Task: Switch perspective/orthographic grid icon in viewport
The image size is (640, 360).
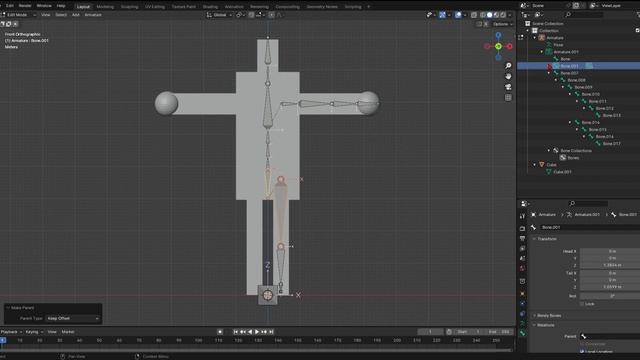Action: pyautogui.click(x=508, y=98)
